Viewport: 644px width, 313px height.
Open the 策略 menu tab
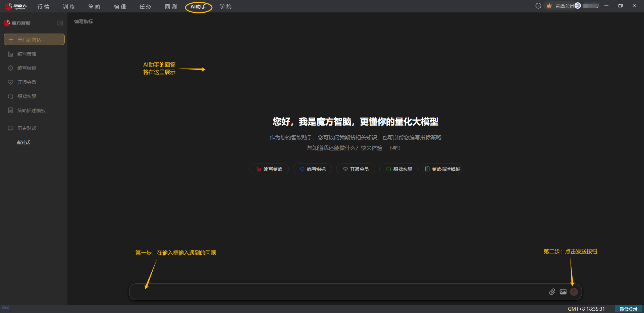pos(95,7)
